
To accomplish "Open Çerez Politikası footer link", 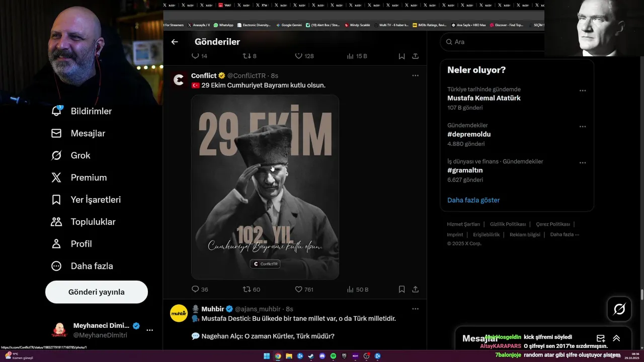I will (x=553, y=224).
